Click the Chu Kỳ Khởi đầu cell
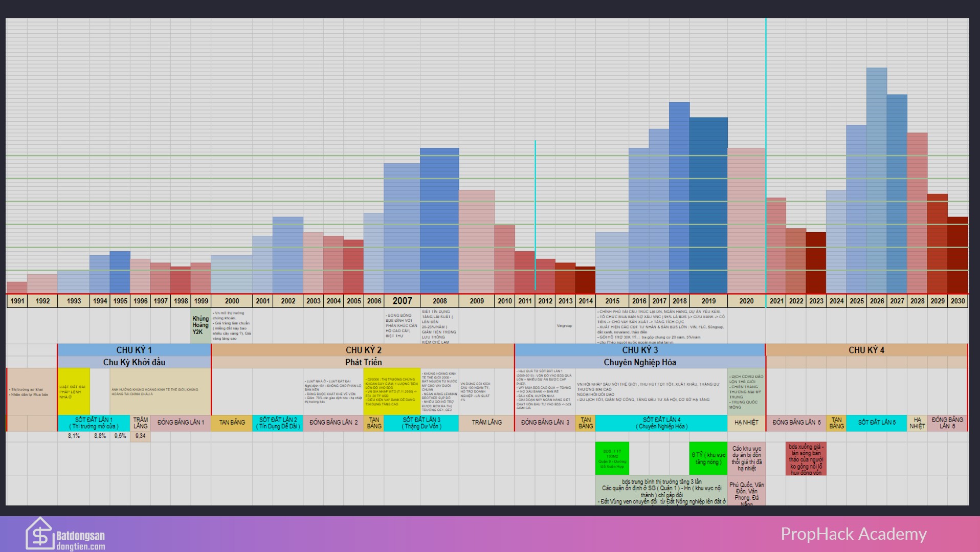 (134, 362)
